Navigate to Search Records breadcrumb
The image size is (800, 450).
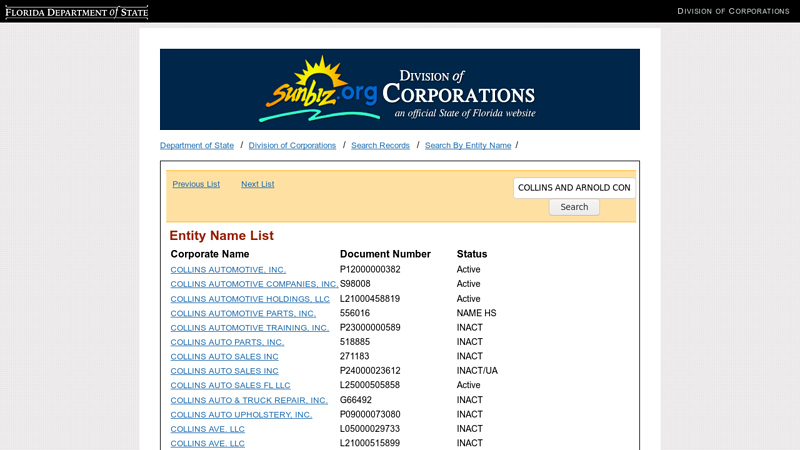pyautogui.click(x=381, y=145)
